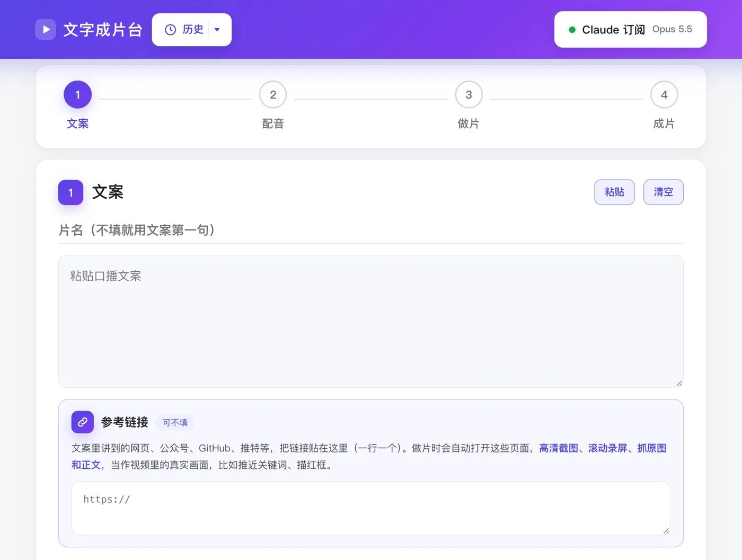Click the 文字成片台 app title
The width and height of the screenshot is (742, 560).
tap(103, 30)
